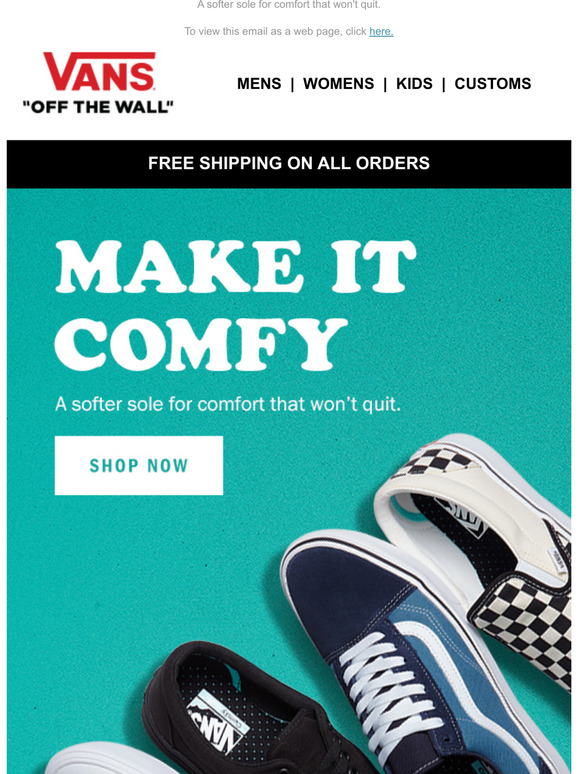Click the Vans logo

pyautogui.click(x=99, y=83)
